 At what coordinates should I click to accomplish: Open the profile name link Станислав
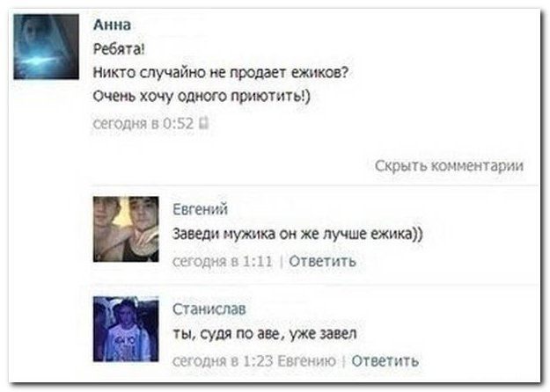coord(209,309)
